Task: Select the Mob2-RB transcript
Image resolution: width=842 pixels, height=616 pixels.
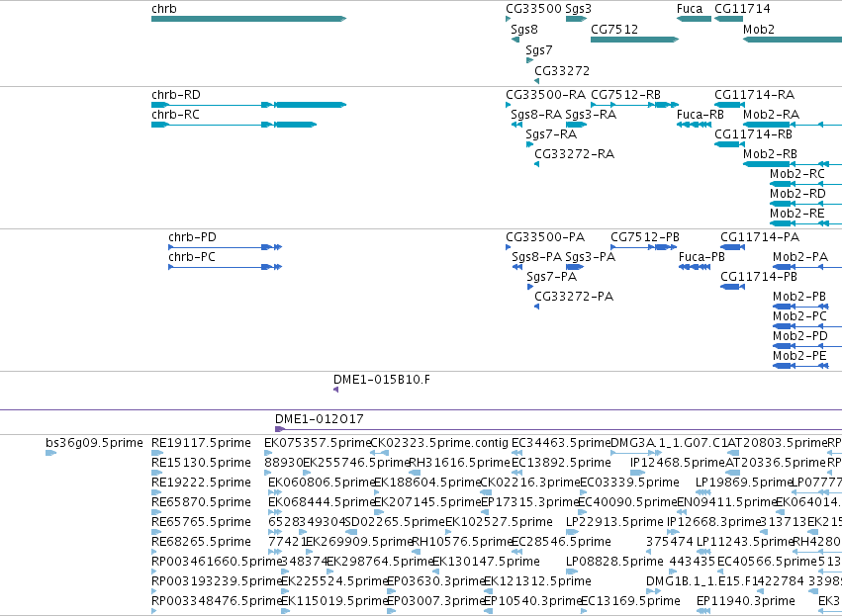Action: 793,164
